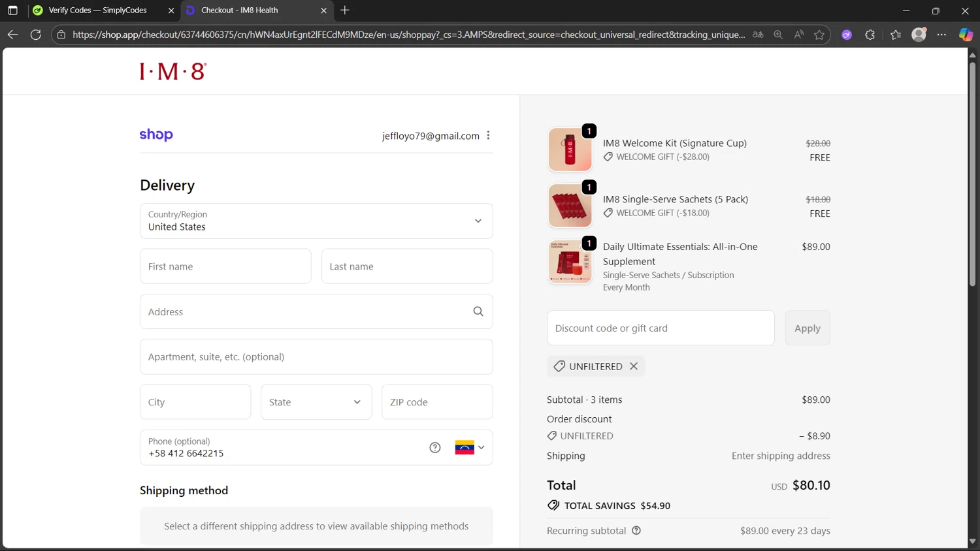The height and width of the screenshot is (551, 980).
Task: Open the translate page icon
Action: [x=758, y=35]
